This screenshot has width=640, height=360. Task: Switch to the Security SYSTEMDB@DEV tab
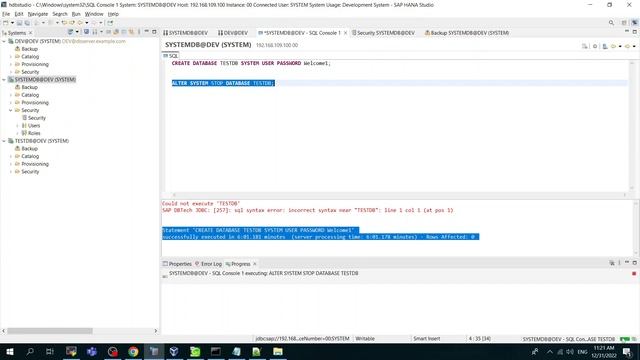pyautogui.click(x=383, y=33)
